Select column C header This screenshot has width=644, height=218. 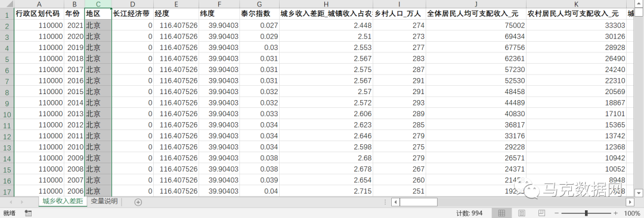(x=98, y=4)
